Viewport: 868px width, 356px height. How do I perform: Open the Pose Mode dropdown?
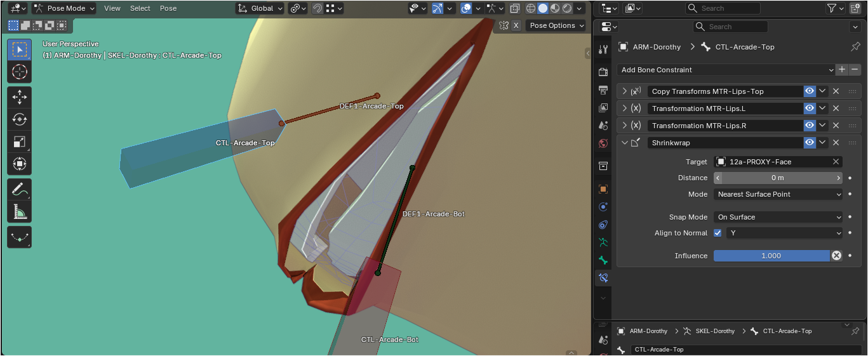[x=64, y=8]
